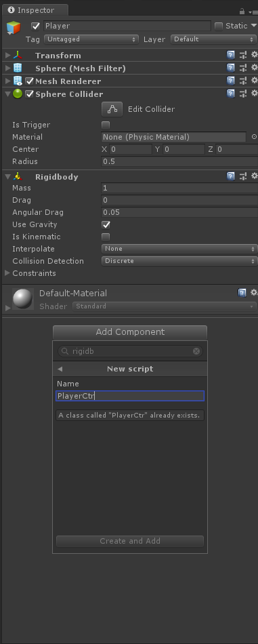258x644 pixels.
Task: Click the script Name field with PlayerCtr
Action: (130, 396)
